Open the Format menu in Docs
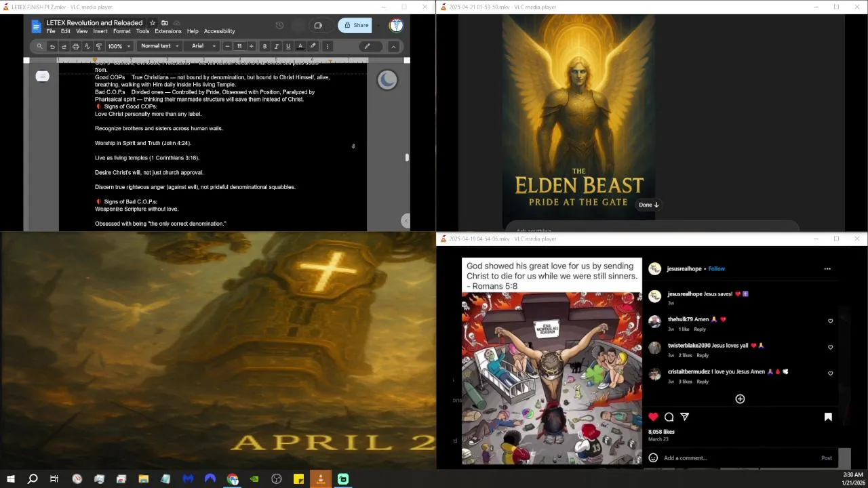The image size is (868, 488). tap(122, 31)
